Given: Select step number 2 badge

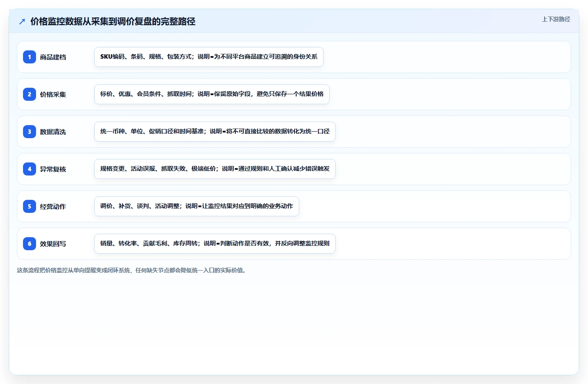Looking at the screenshot, I should (30, 94).
